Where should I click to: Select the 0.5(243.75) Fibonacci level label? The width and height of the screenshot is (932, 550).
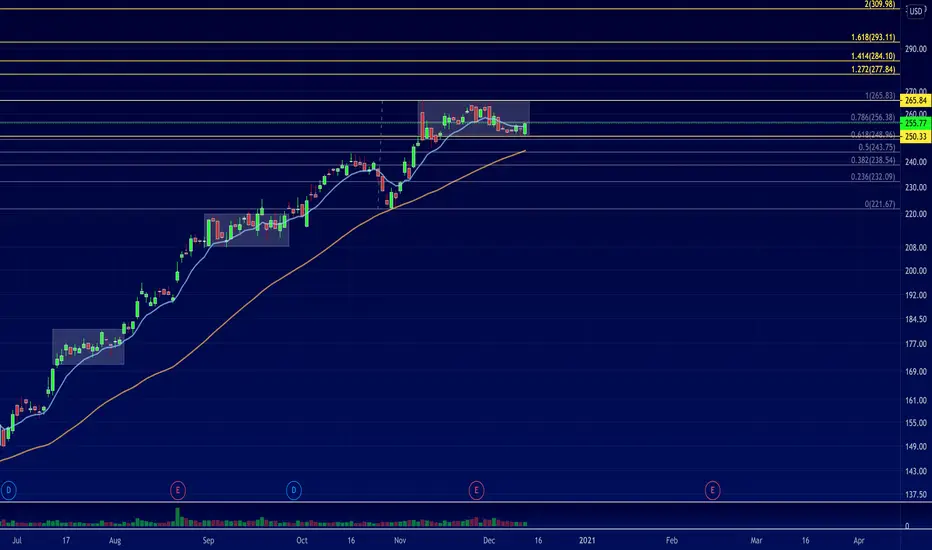(877, 147)
